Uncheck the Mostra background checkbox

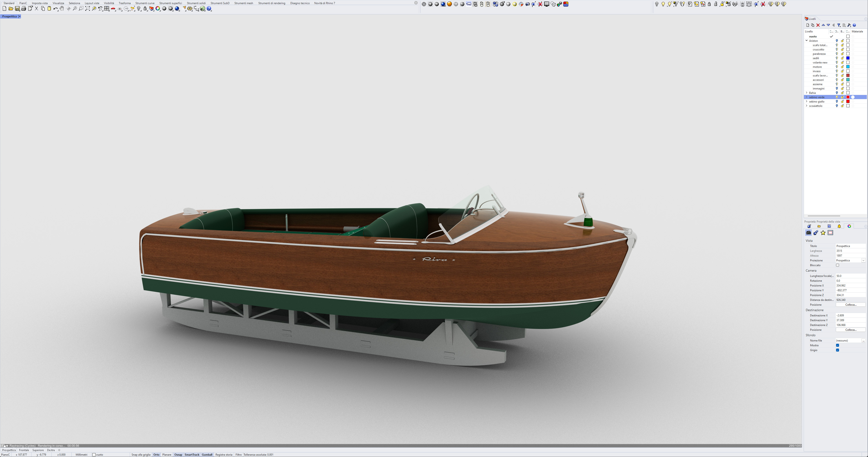(837, 345)
